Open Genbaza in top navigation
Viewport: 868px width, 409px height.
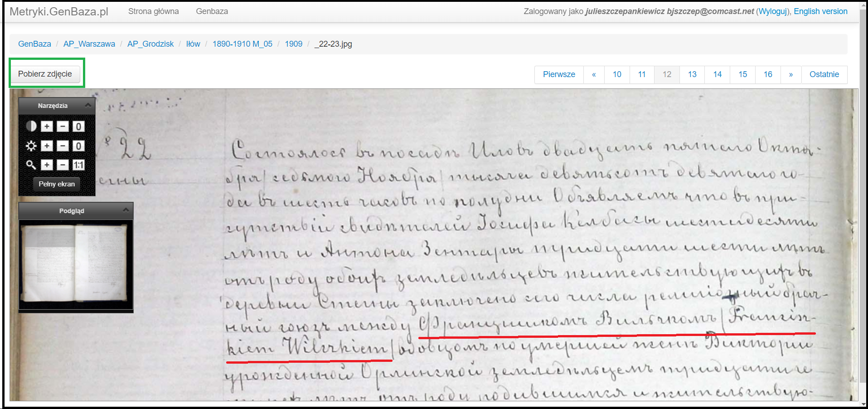tap(212, 11)
